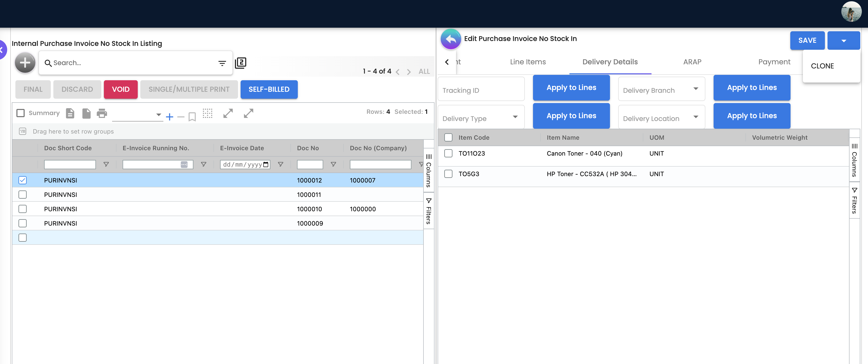Open the item grid Filters side tab

point(854,201)
